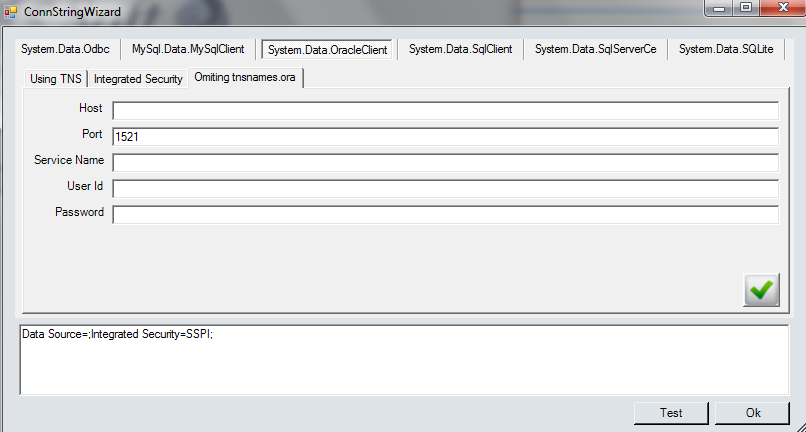806x432 pixels.
Task: Click into the User Id field
Action: 446,189
